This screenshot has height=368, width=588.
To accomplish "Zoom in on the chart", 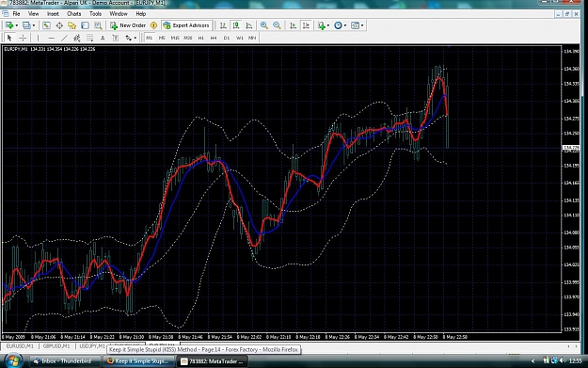I will click(x=264, y=25).
